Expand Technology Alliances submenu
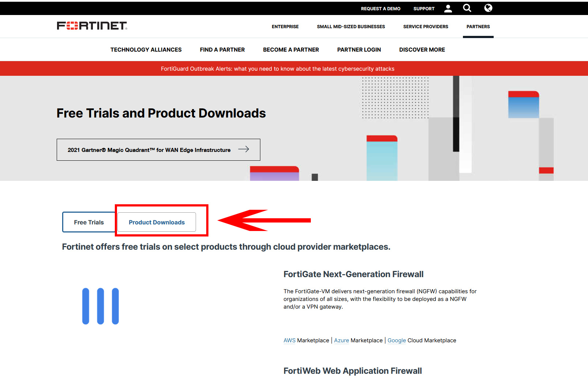The height and width of the screenshot is (380, 588). point(146,50)
